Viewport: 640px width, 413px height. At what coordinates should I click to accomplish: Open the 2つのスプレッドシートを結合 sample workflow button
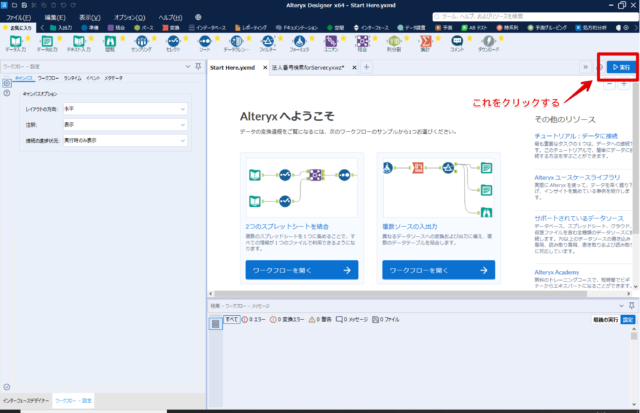coord(302,270)
